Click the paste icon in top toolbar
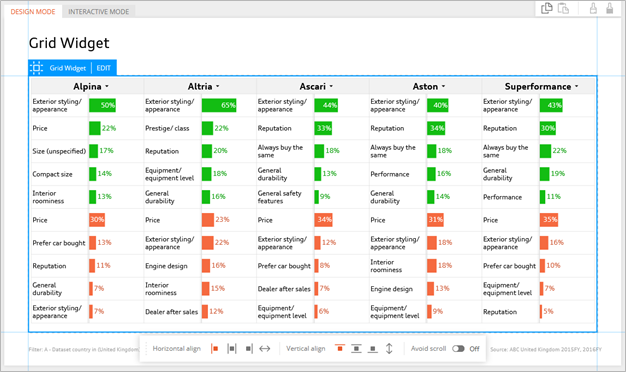Screen dimensions: 626x372 [563, 8]
